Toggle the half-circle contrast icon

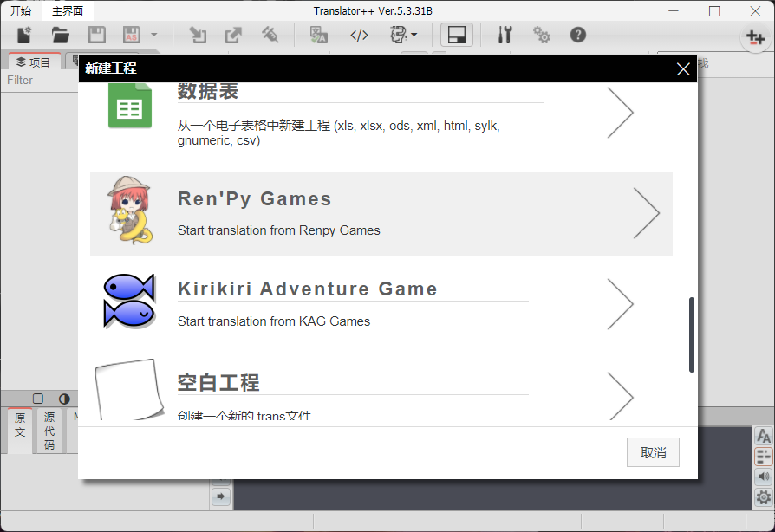pyautogui.click(x=64, y=399)
